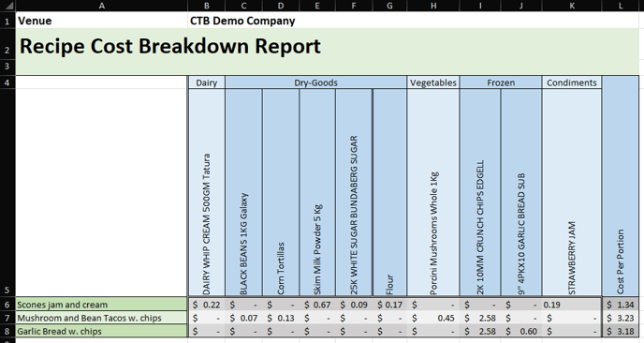Select the $0.09 sugar cost cell
Viewport: 644px width, 343px height.
coord(354,305)
